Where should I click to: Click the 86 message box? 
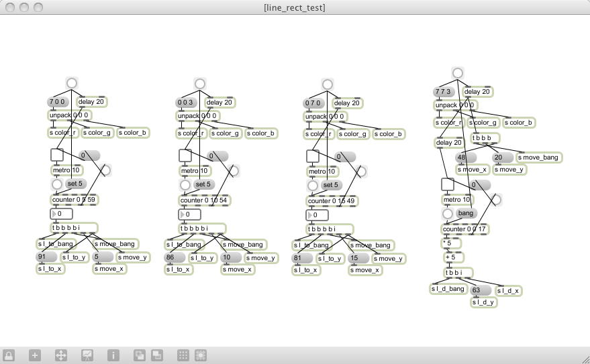click(x=175, y=257)
